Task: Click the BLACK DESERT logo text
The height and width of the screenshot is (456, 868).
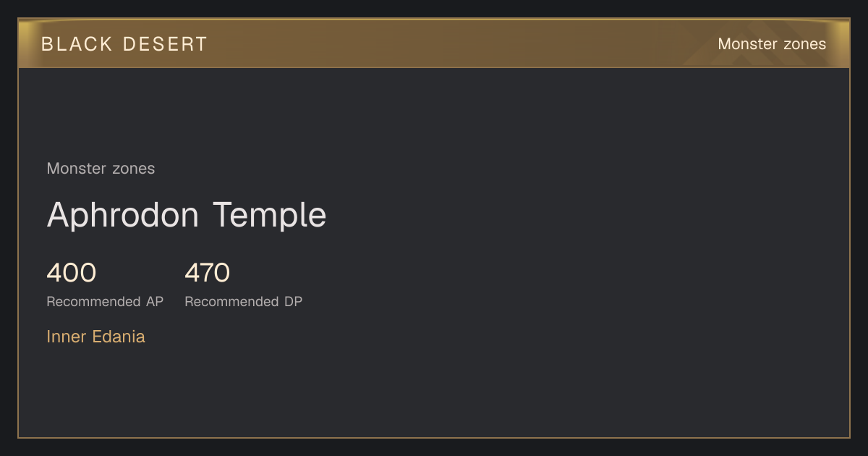Action: (124, 44)
